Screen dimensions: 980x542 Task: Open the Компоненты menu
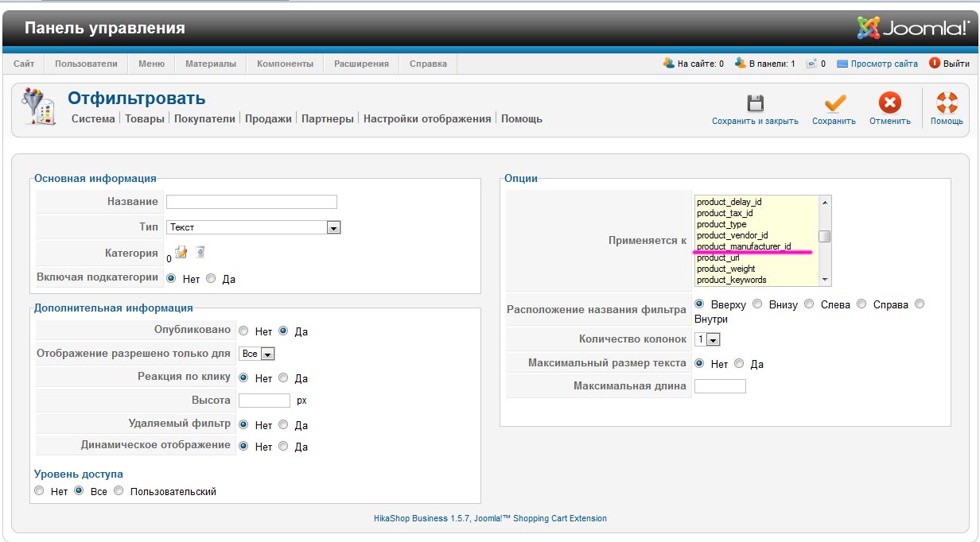click(x=285, y=64)
